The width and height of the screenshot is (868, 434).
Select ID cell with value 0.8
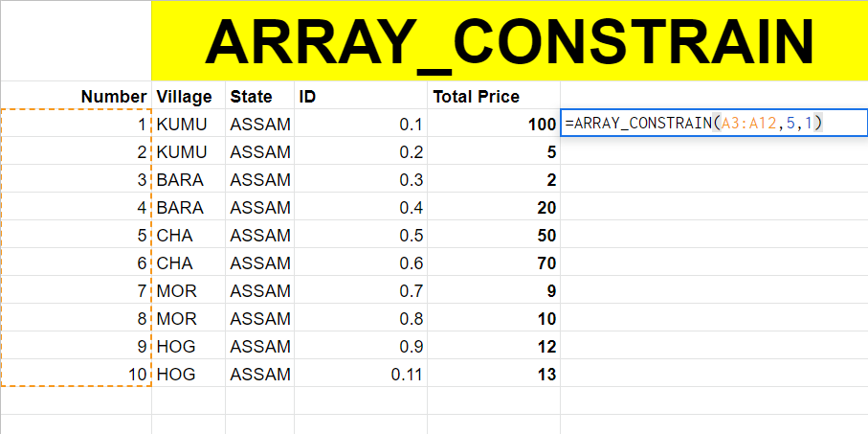point(361,317)
